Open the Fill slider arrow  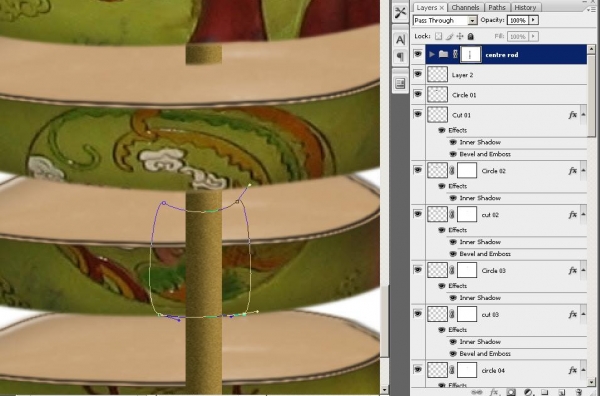tap(534, 36)
